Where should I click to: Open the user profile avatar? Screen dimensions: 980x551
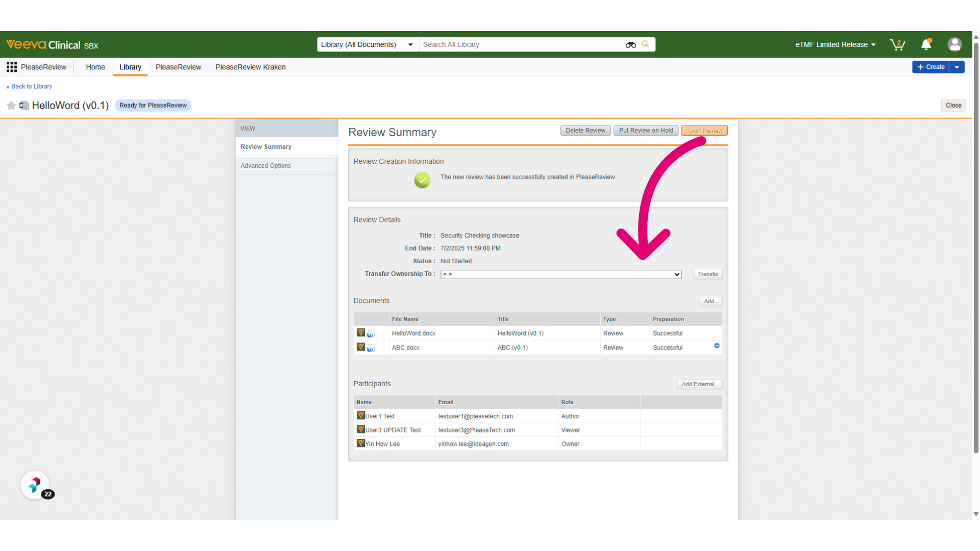tap(954, 45)
